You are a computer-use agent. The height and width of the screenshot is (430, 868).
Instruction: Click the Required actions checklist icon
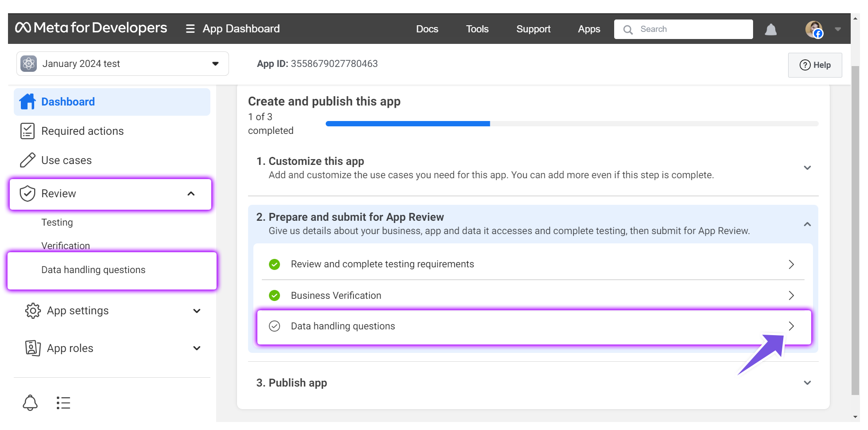[x=28, y=131]
